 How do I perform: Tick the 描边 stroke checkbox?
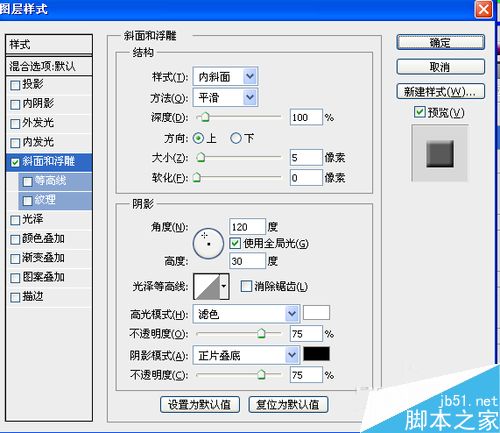point(15,298)
